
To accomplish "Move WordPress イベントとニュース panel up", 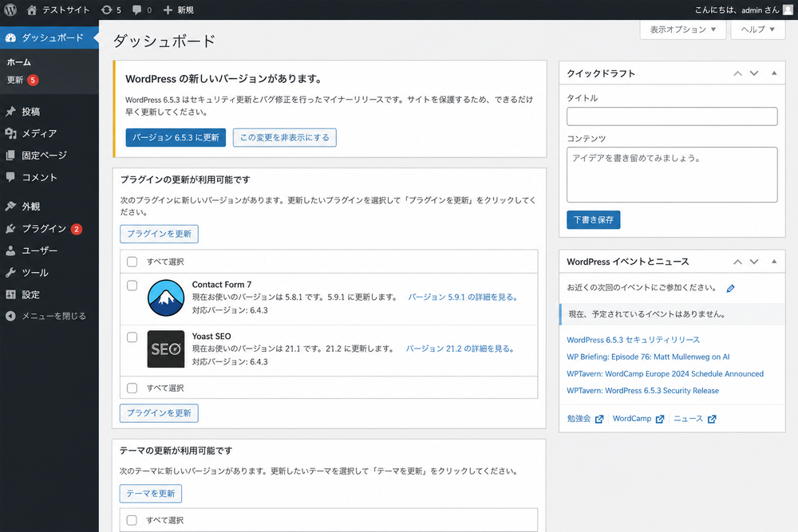I will pyautogui.click(x=737, y=262).
